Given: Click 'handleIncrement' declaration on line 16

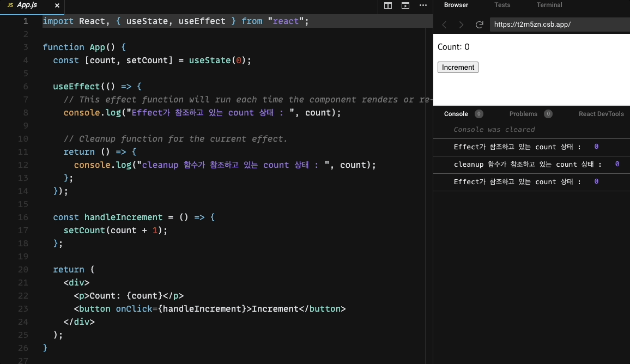Looking at the screenshot, I should tap(123, 217).
